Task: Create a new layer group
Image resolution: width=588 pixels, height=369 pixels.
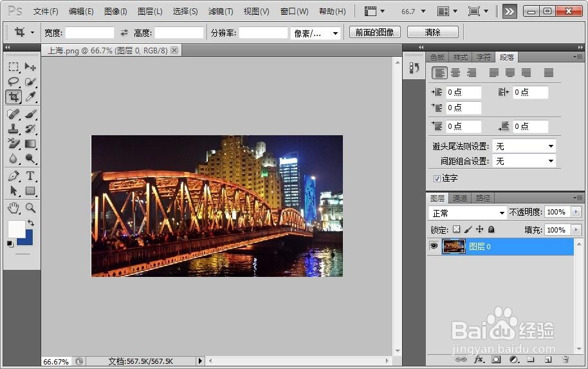Action: pyautogui.click(x=530, y=359)
